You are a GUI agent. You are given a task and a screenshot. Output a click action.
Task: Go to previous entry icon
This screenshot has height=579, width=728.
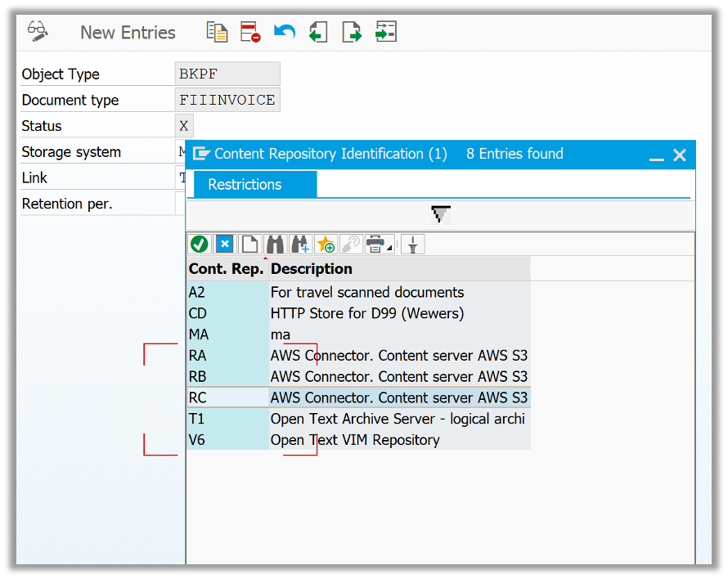(318, 32)
